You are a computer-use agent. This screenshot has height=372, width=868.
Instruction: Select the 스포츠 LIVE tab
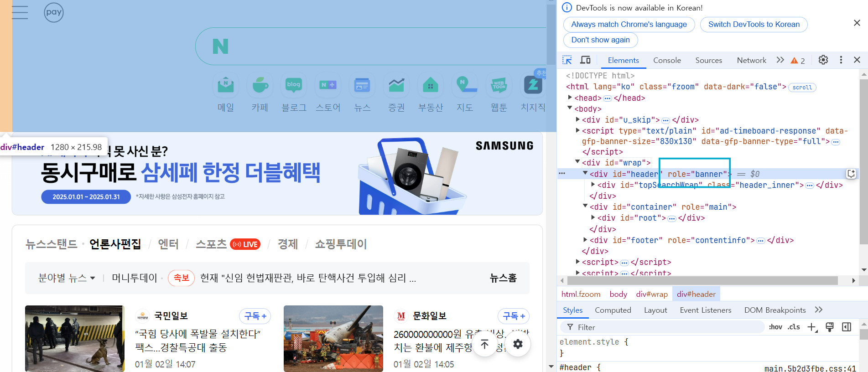click(228, 244)
